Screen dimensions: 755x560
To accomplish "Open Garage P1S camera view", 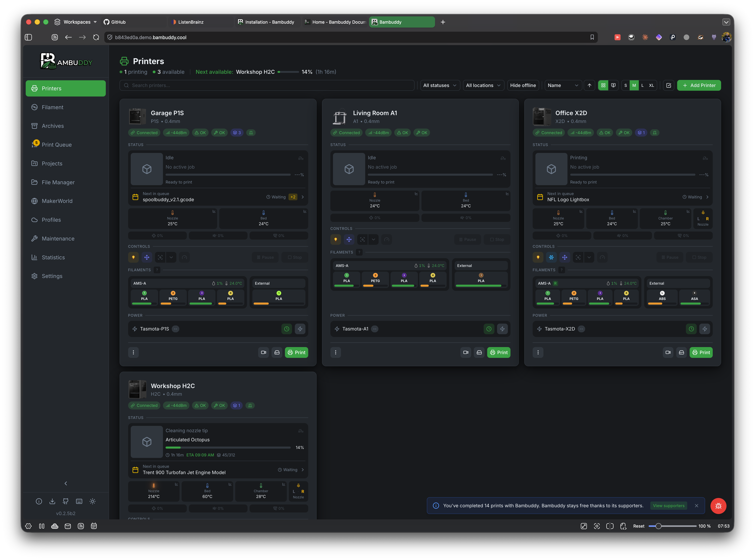I will coord(263,352).
